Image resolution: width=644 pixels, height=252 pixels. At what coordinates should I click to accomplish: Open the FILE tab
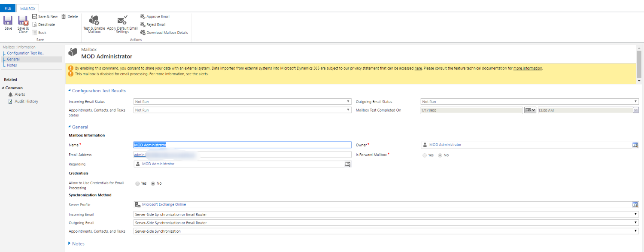pyautogui.click(x=8, y=9)
